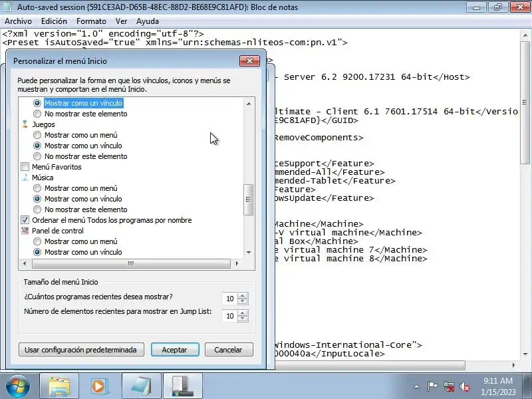Click the options list horizontal scroll left arrow
This screenshot has height=399, width=532.
25,263
